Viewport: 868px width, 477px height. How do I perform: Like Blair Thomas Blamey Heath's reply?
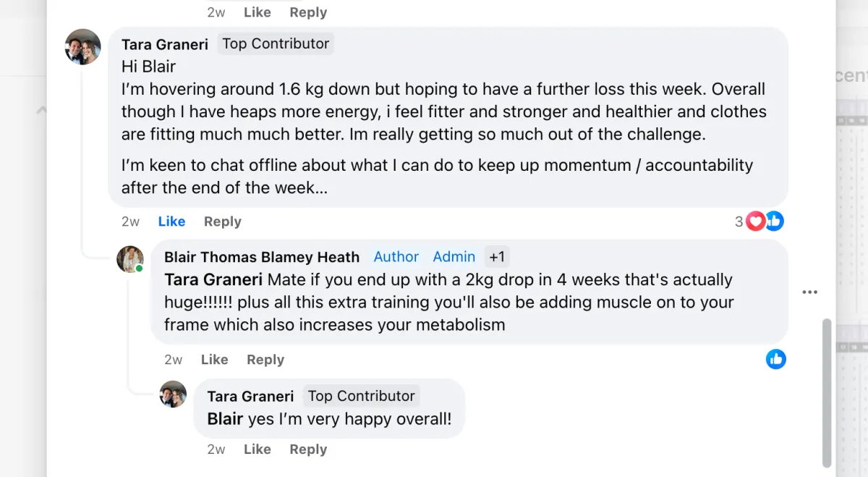tap(214, 360)
